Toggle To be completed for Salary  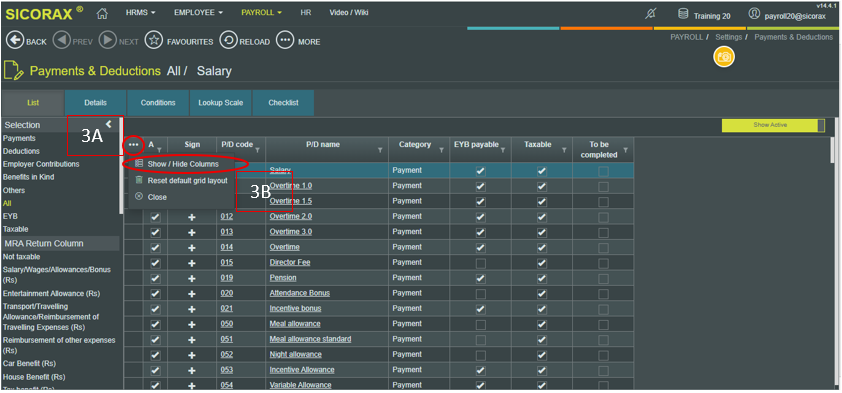(604, 171)
